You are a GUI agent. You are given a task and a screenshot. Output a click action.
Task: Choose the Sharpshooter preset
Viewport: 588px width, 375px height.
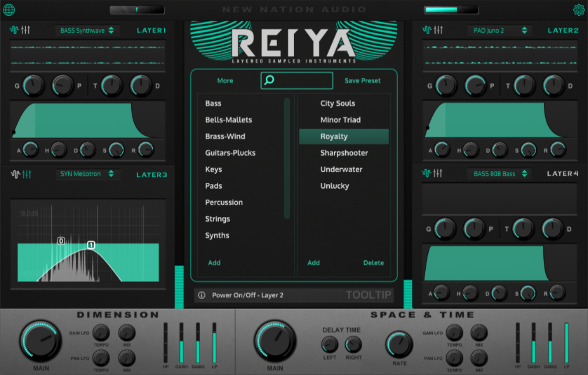344,153
